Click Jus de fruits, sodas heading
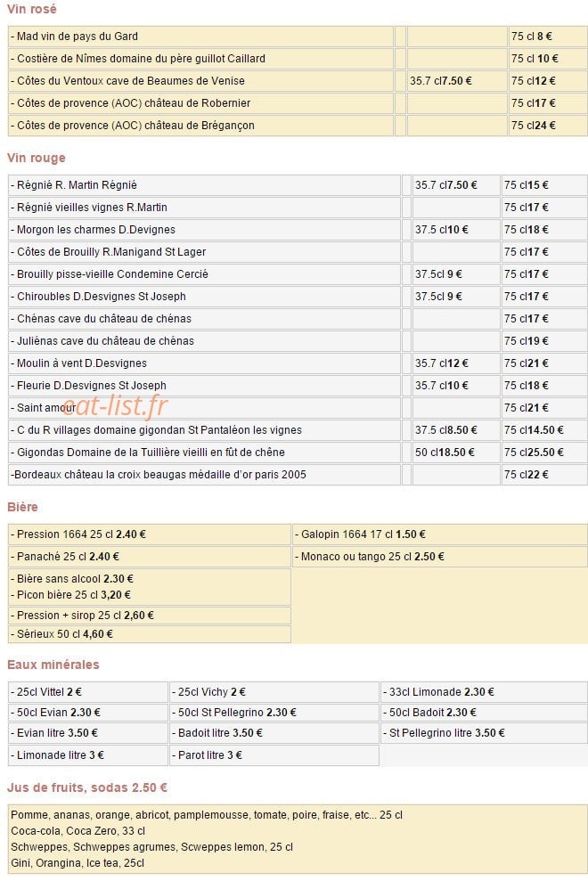The image size is (588, 881). coord(87,787)
